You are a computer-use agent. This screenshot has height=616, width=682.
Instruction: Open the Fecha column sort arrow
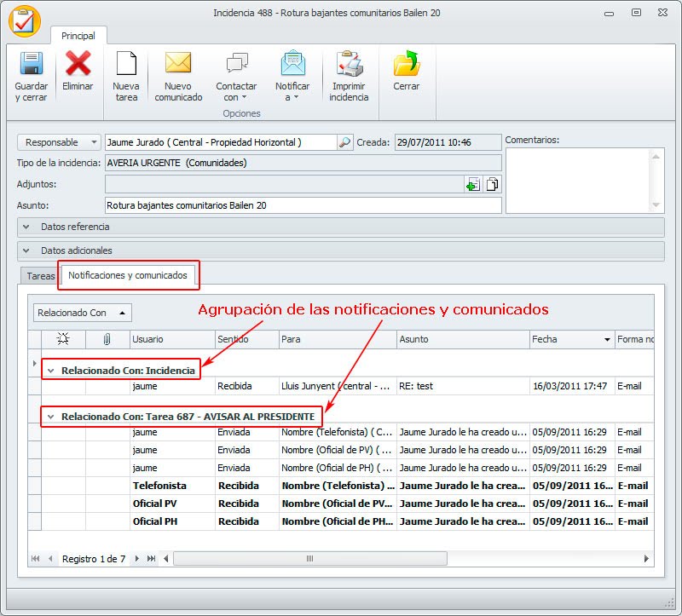coord(607,339)
